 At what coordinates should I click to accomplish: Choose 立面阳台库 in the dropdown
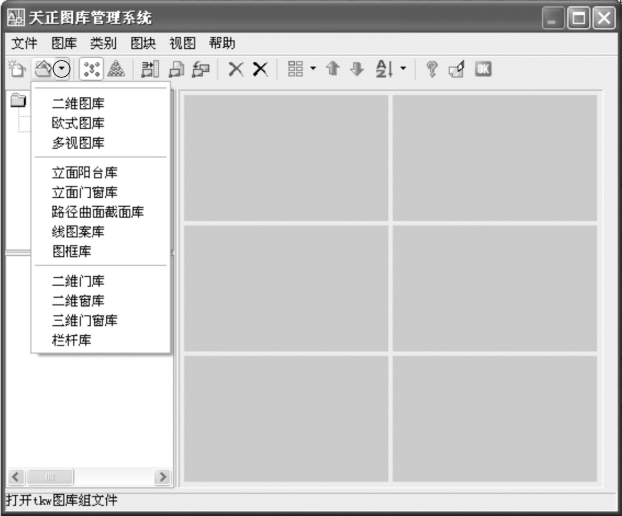[101, 173]
